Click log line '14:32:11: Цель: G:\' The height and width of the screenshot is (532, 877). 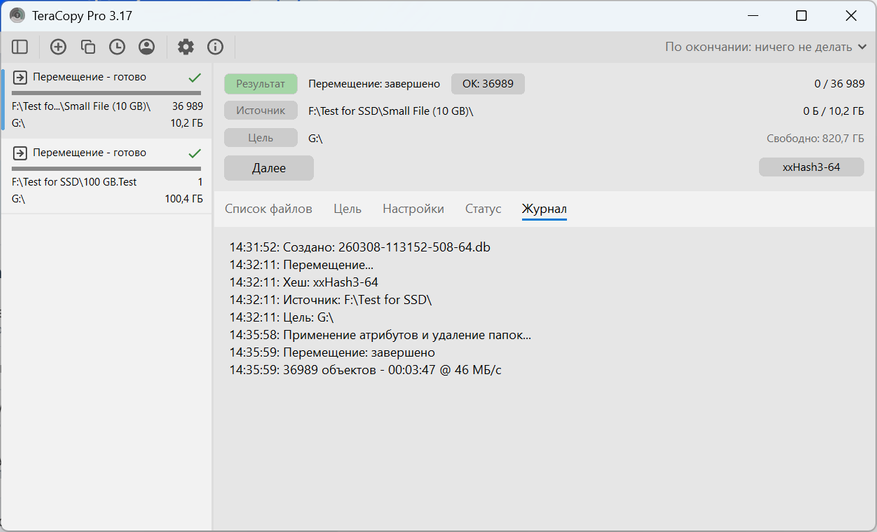[x=281, y=318]
